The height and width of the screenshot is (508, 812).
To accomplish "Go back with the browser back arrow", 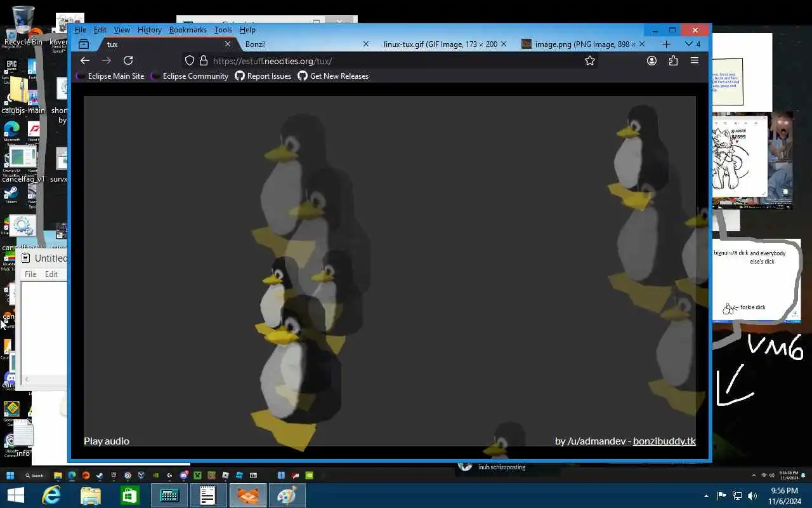I will [x=85, y=60].
